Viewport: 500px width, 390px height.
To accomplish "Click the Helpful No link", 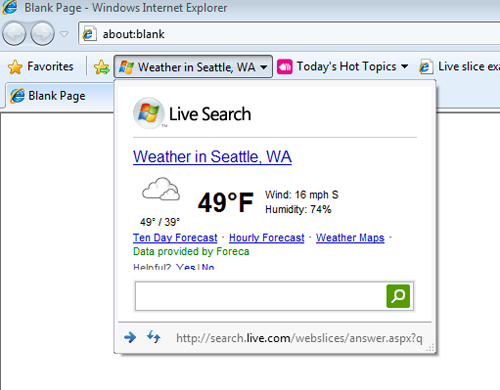I will click(x=207, y=267).
